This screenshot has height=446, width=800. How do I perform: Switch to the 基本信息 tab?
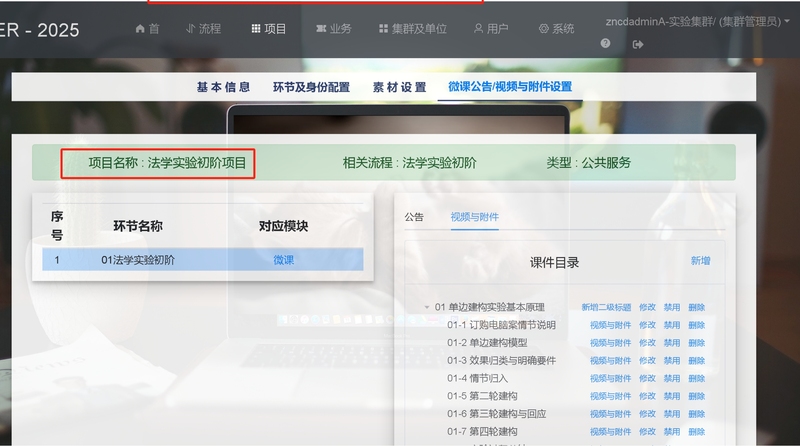tap(223, 87)
